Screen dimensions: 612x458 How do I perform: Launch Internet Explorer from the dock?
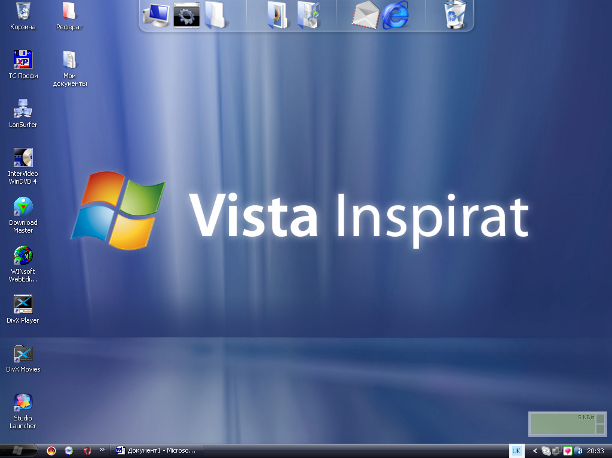pos(395,15)
